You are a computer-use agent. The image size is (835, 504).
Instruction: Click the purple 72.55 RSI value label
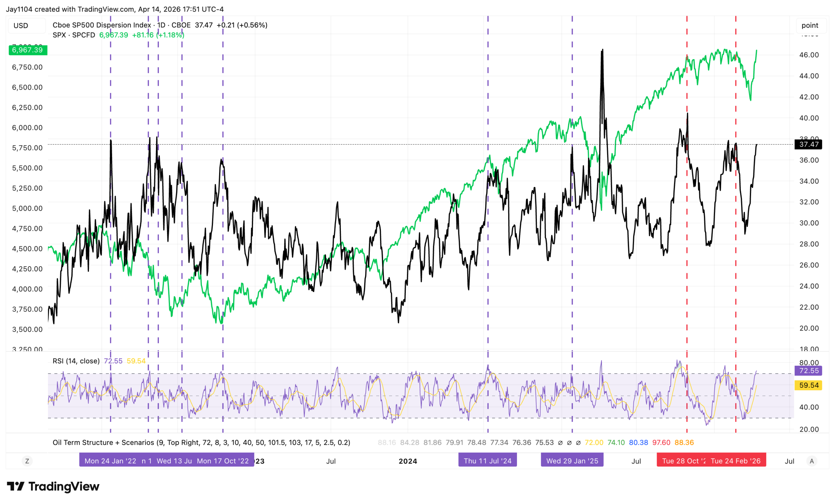coord(809,371)
